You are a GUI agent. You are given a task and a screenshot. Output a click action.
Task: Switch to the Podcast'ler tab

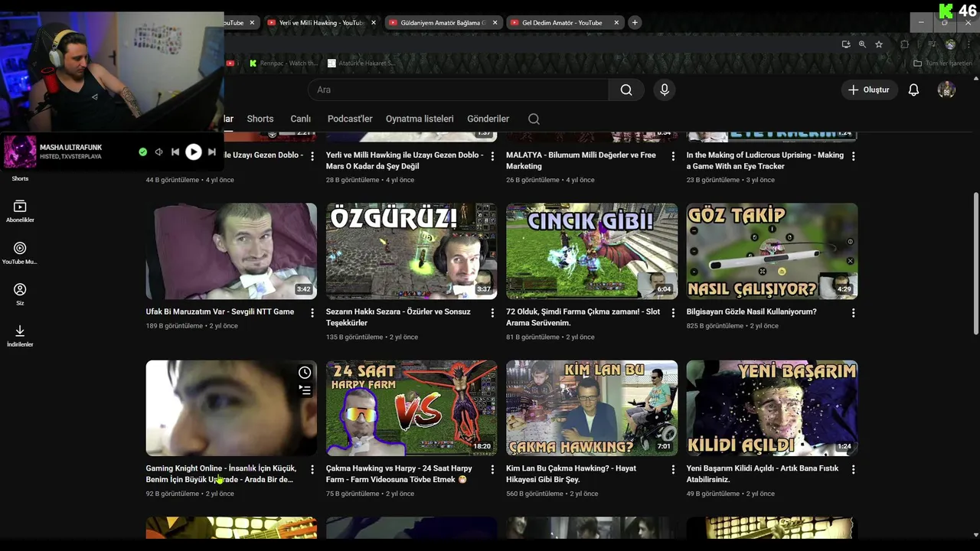[x=350, y=119]
